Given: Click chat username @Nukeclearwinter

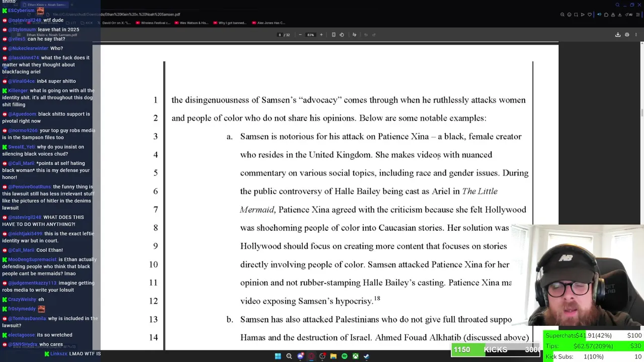Looking at the screenshot, I should click(28, 48).
